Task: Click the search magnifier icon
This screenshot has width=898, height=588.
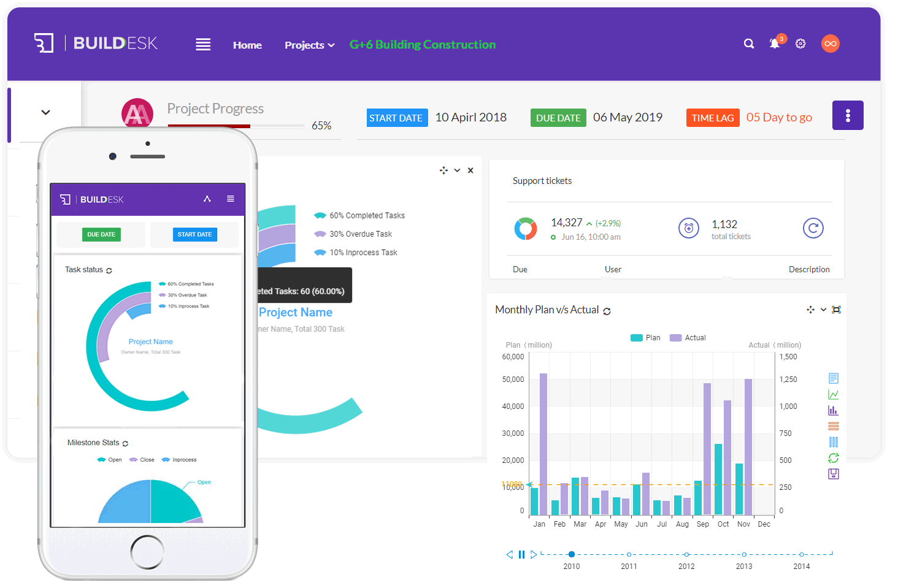Action: (749, 44)
